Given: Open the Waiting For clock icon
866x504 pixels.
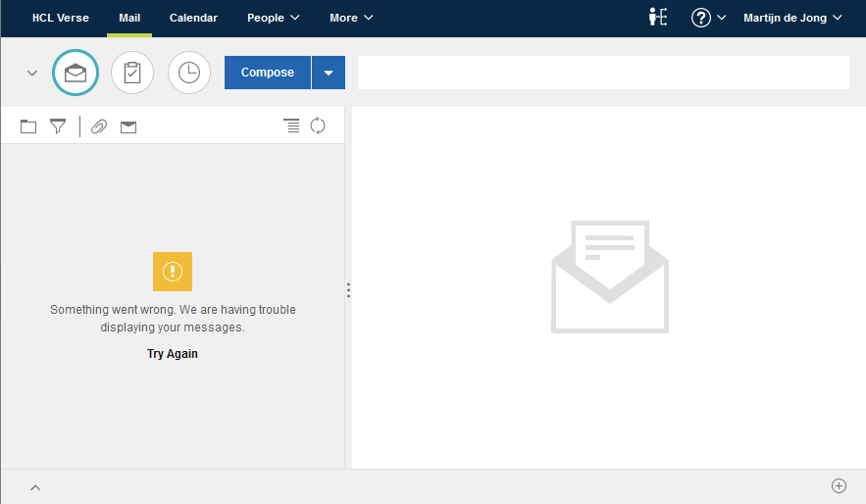Looking at the screenshot, I should point(189,73).
